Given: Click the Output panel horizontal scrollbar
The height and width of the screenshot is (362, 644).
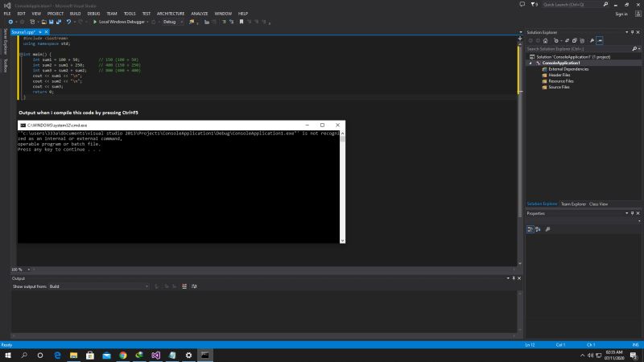Looking at the screenshot, I should [x=263, y=335].
